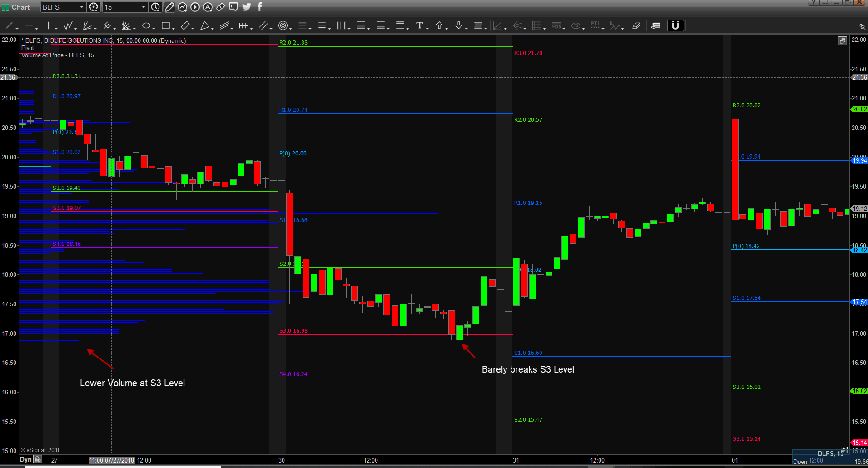Open the PTI study tool
This screenshot has width=868, height=468.
tap(596, 26)
